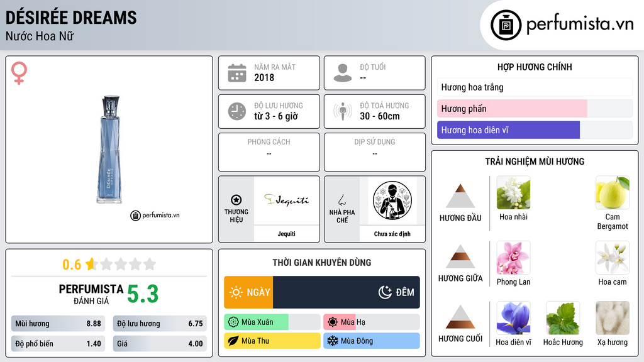This screenshot has width=644, height=362.
Task: Click the snowflake icon for Mùa Đông
Action: 333,341
